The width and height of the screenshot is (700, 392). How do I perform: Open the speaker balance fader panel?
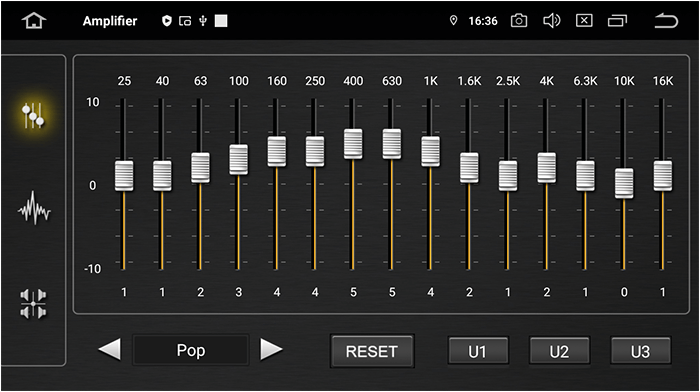[33, 304]
